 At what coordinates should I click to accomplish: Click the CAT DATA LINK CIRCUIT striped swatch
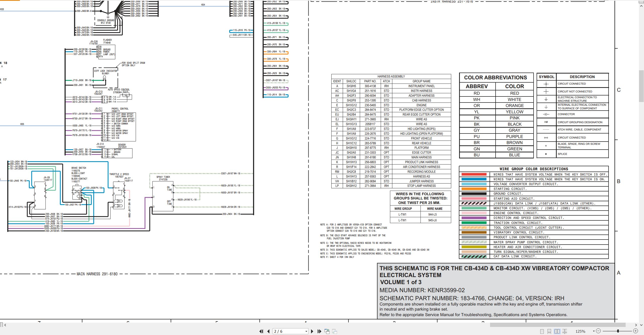474,256
